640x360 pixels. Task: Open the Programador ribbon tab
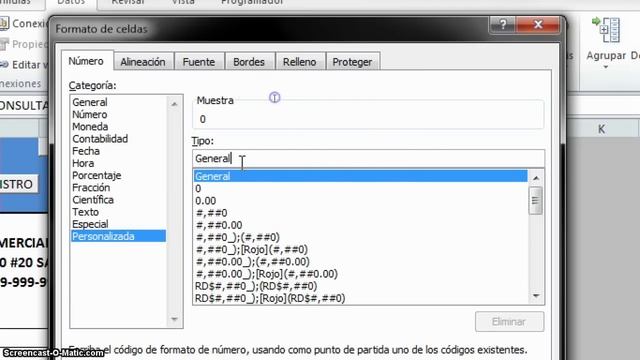(x=252, y=2)
